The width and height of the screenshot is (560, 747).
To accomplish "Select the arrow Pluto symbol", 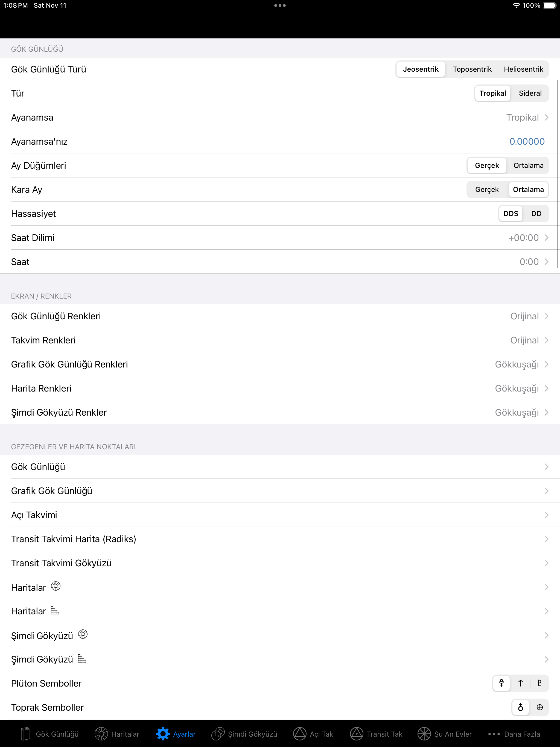I will [x=520, y=683].
